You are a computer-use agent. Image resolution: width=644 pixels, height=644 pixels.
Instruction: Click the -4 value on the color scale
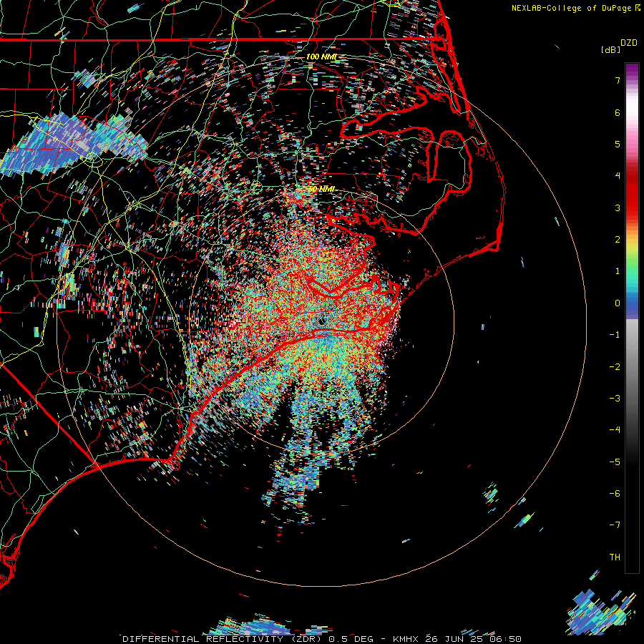615,429
